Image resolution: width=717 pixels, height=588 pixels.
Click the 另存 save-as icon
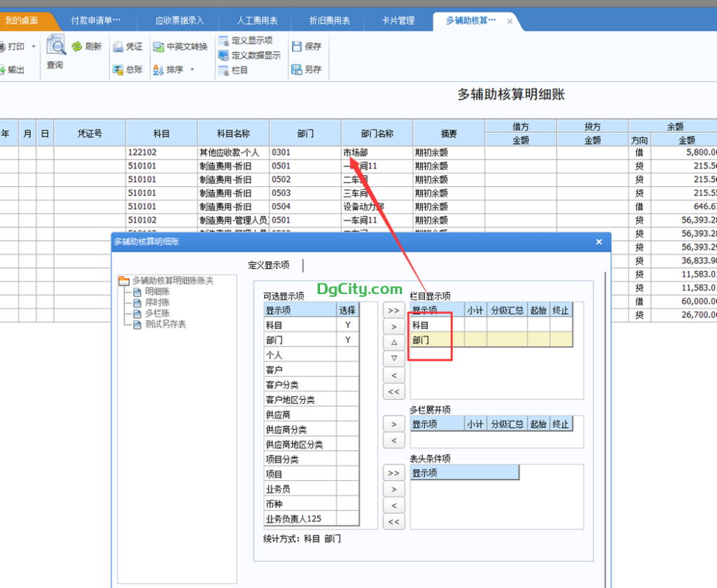coord(296,69)
